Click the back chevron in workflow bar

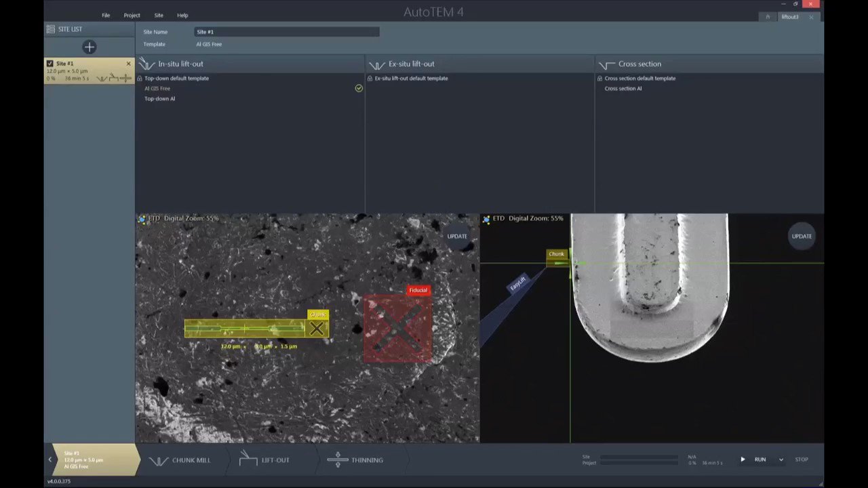pos(50,460)
